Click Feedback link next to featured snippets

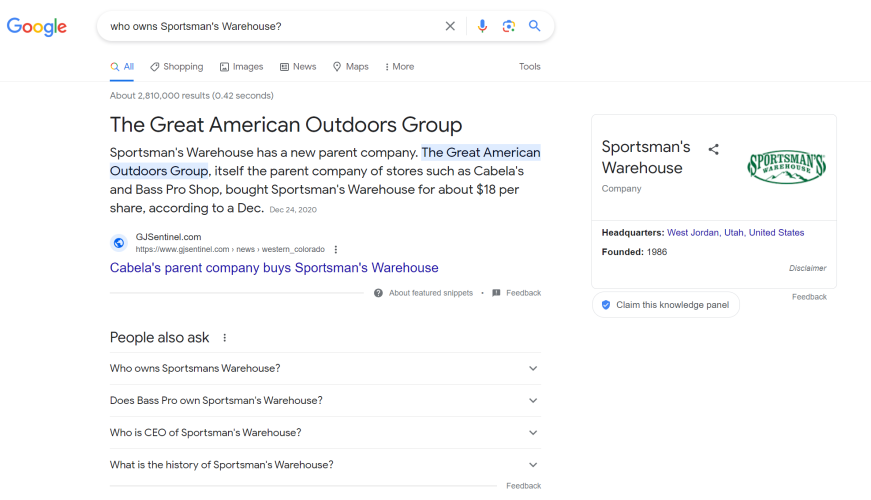point(523,293)
